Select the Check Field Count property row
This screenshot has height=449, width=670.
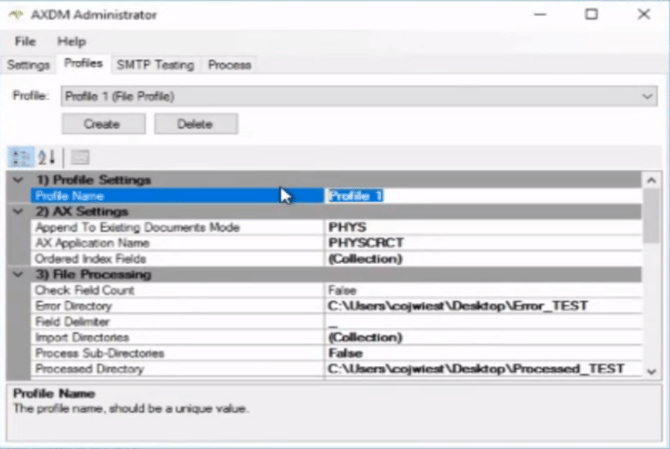(x=178, y=290)
